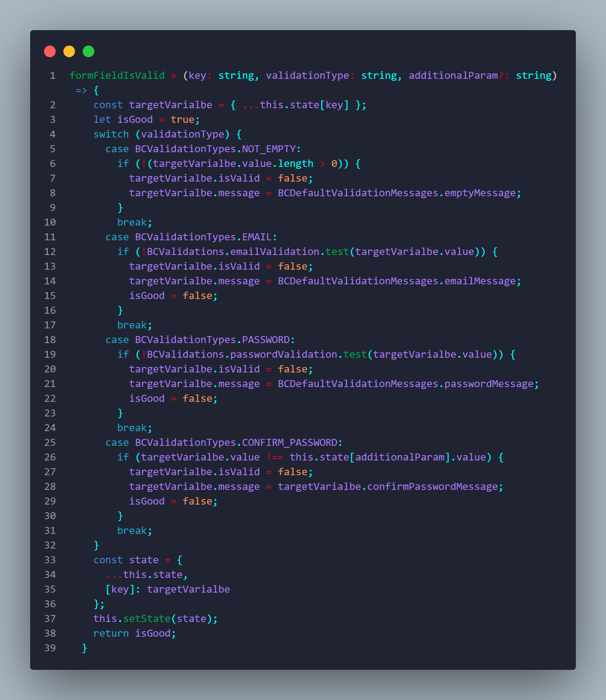Screen dimensions: 606x700
Task: Select passwordMessage on line 21
Action: coord(489,384)
